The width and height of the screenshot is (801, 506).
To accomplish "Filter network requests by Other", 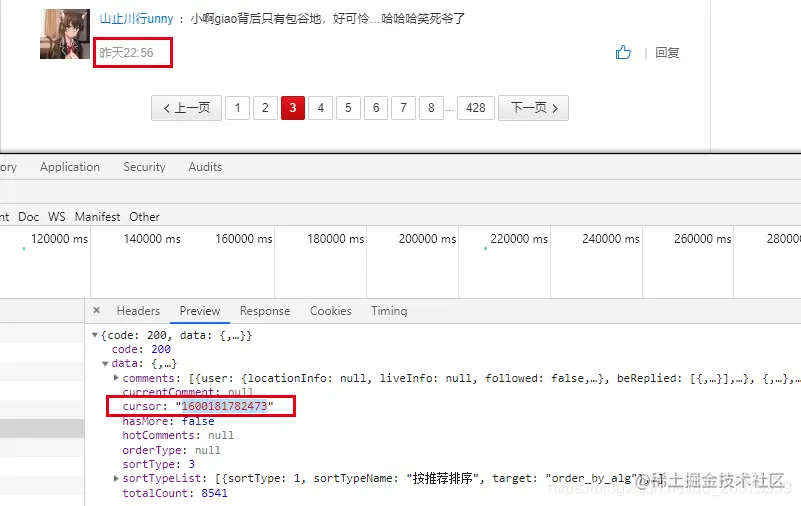I will (145, 216).
